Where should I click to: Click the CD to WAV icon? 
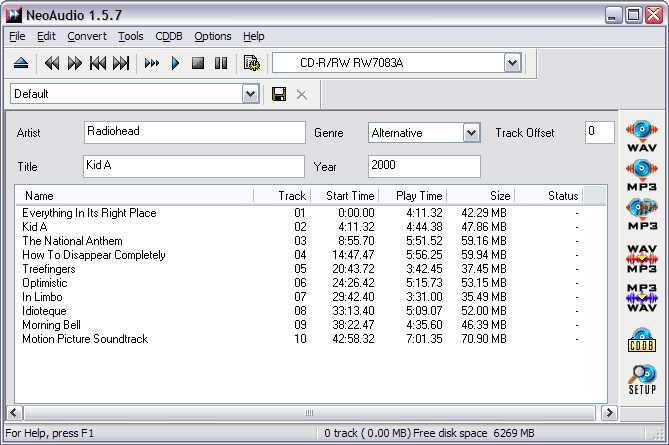[x=642, y=136]
